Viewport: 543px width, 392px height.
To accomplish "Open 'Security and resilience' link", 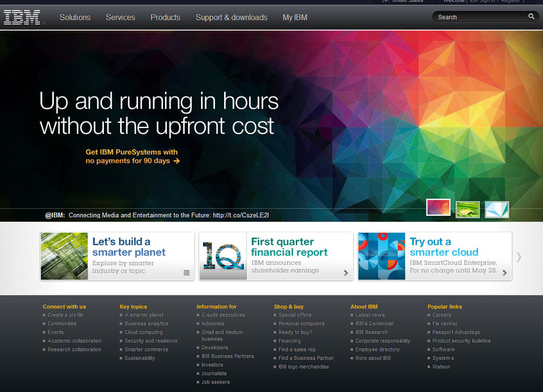I will (151, 341).
